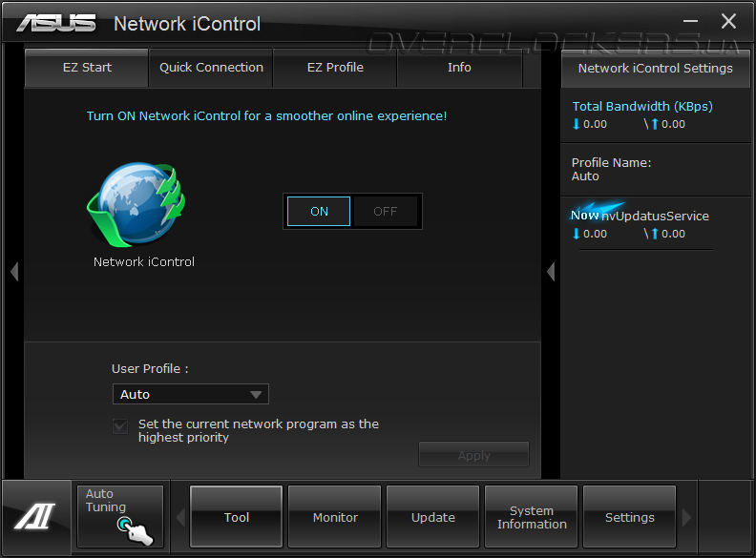
Task: Open the User Profile Auto dropdown
Action: tap(191, 394)
